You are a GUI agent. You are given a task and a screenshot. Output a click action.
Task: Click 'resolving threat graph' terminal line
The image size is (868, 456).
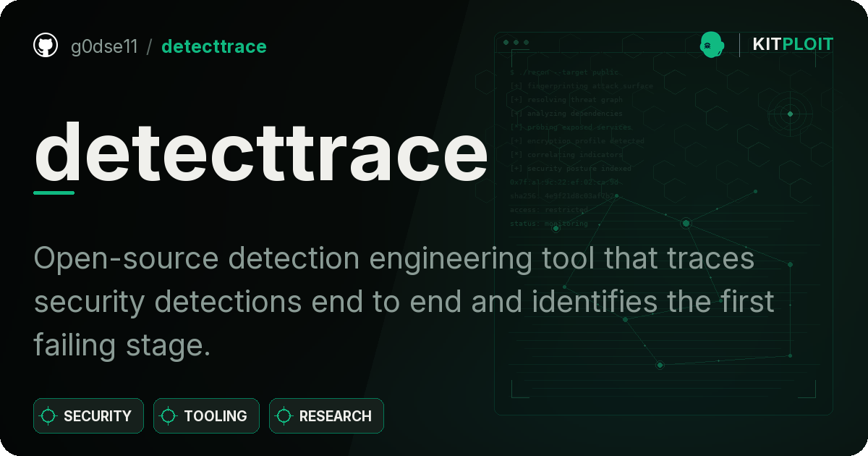[566, 100]
